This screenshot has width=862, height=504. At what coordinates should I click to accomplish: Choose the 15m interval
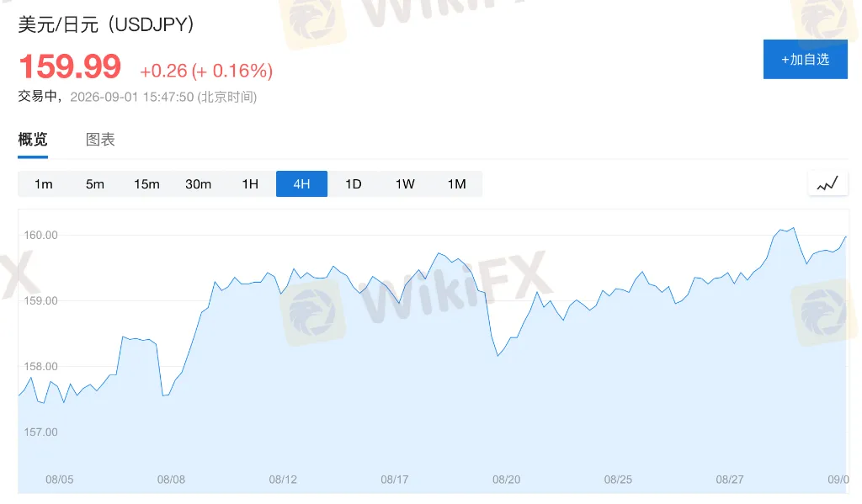(x=146, y=184)
